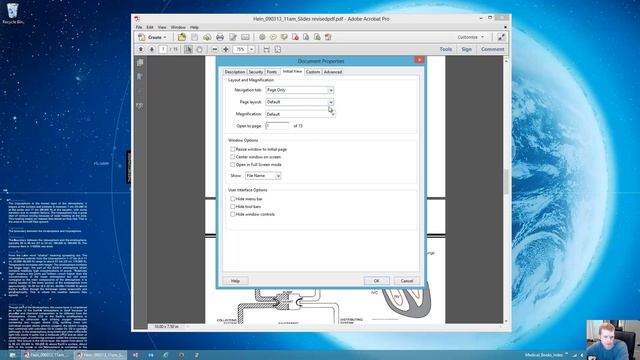640x360 pixels.
Task: Click the fit one full page icon
Action: coord(278,49)
